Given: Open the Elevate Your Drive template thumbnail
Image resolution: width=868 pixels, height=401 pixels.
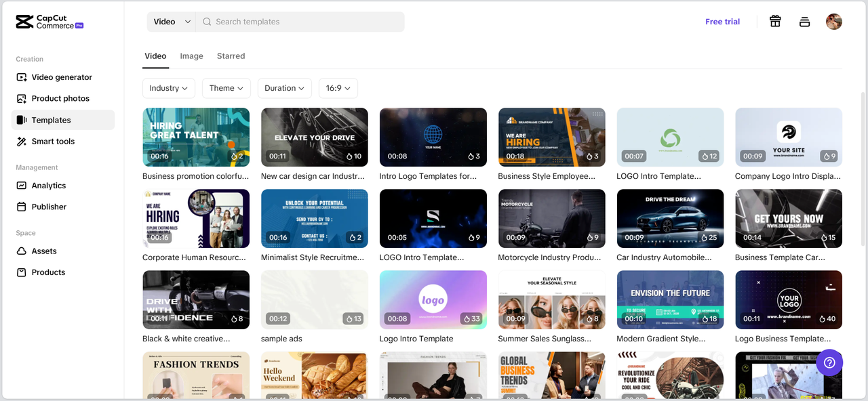Looking at the screenshot, I should (x=315, y=138).
